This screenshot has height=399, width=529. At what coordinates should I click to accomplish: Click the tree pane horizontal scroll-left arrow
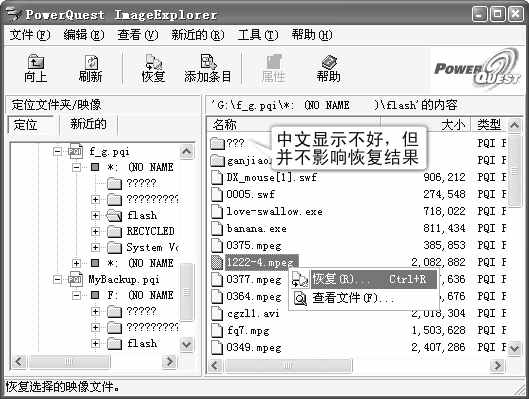(19, 362)
